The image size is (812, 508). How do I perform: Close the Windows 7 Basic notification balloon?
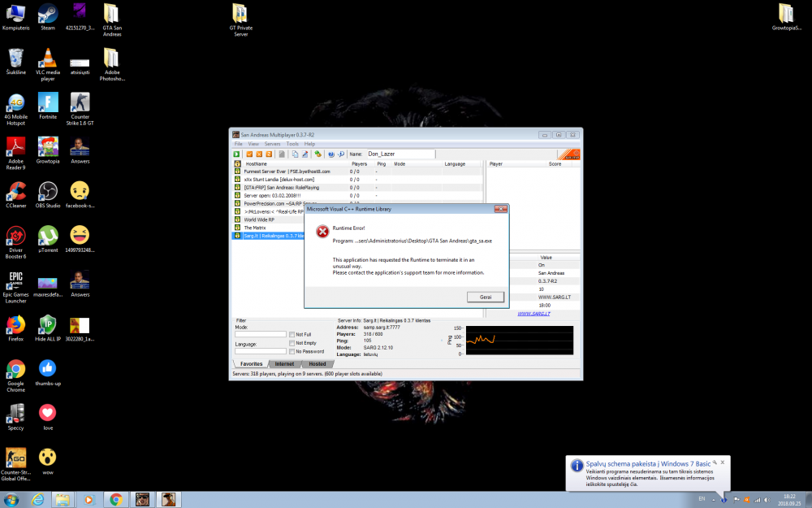tap(723, 462)
